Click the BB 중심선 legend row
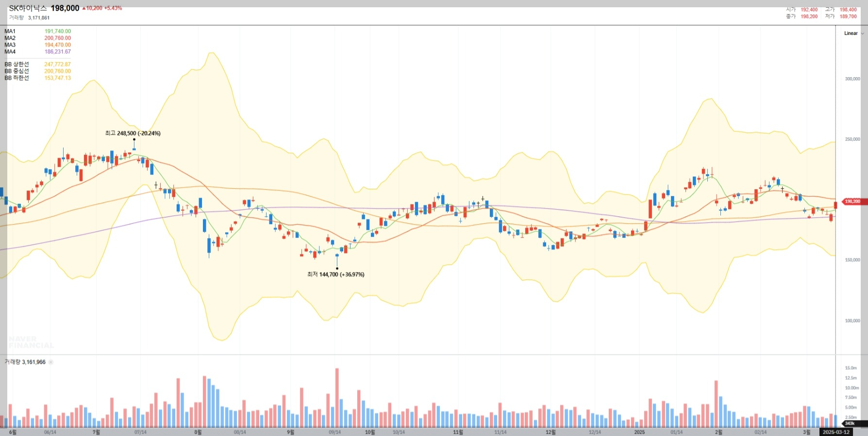Viewport: 868px width, 436px height. (x=37, y=71)
